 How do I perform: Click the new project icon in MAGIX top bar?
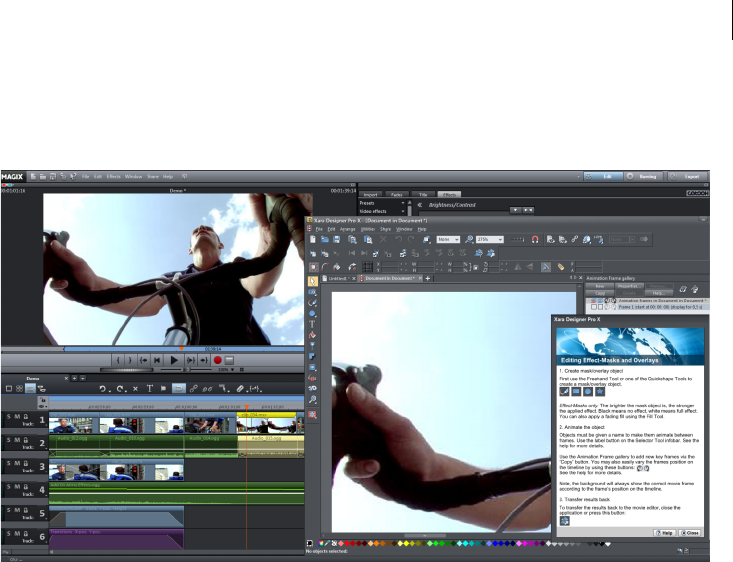tap(33, 176)
